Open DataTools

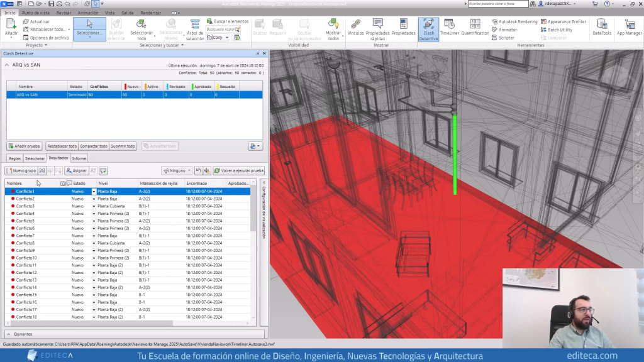click(x=602, y=28)
